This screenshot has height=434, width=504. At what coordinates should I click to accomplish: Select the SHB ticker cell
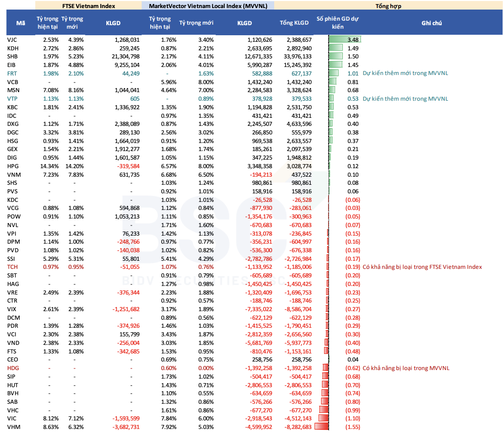tap(13, 56)
